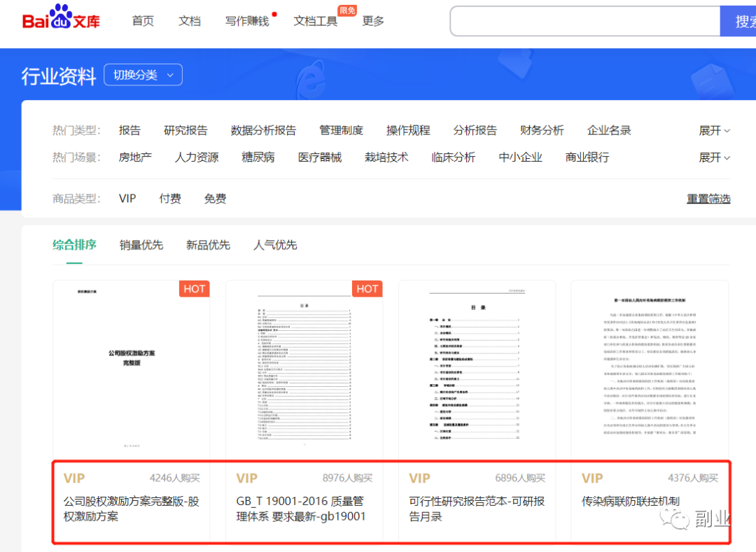Viewport: 756px width, 552px height.
Task: Click the 4246人购买 purchase count
Action: click(x=174, y=478)
